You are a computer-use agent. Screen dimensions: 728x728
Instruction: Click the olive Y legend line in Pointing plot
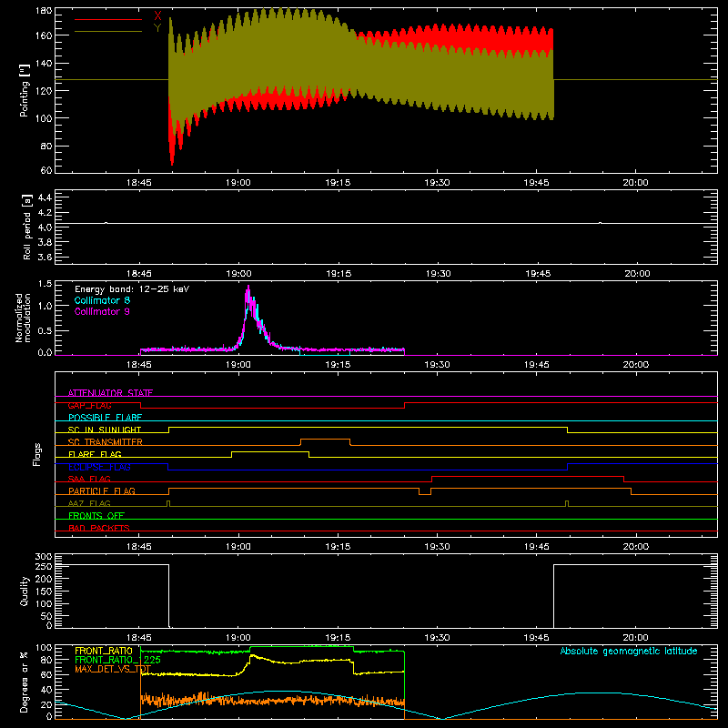pos(108,32)
